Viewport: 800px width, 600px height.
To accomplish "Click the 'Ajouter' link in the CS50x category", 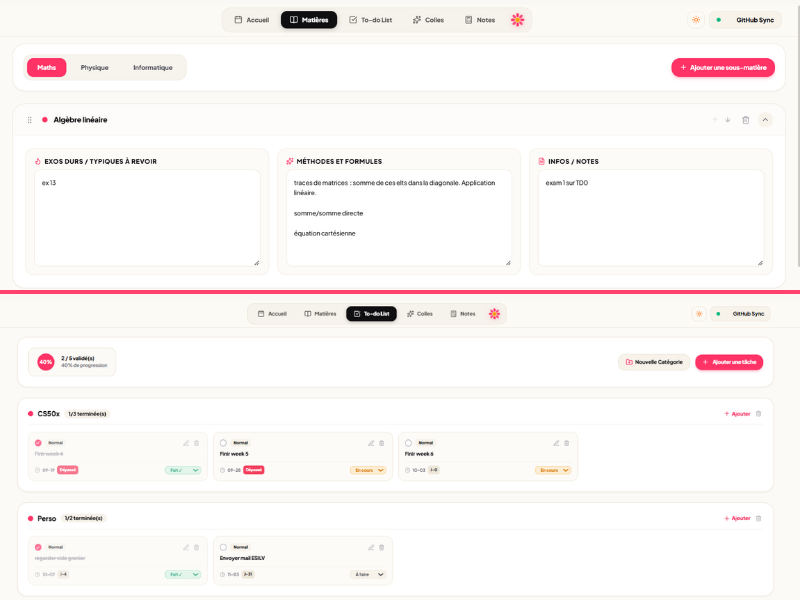I will [737, 414].
